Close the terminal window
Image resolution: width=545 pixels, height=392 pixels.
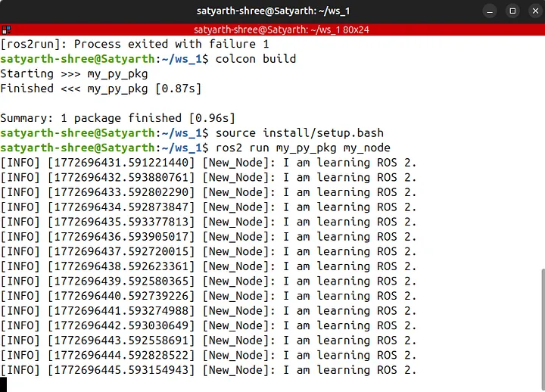(x=535, y=11)
